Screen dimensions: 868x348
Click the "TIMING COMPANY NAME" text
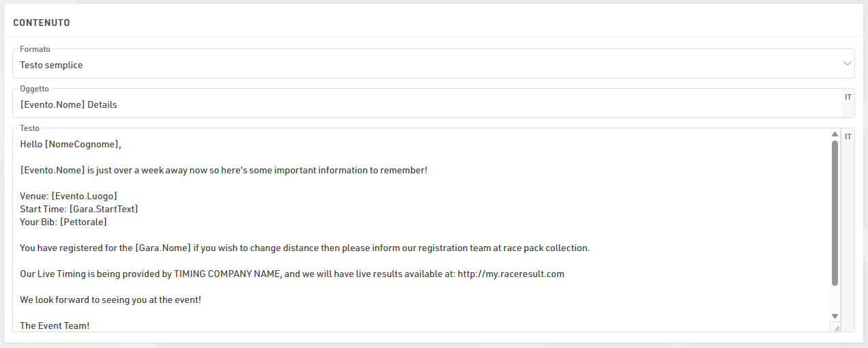coord(227,274)
